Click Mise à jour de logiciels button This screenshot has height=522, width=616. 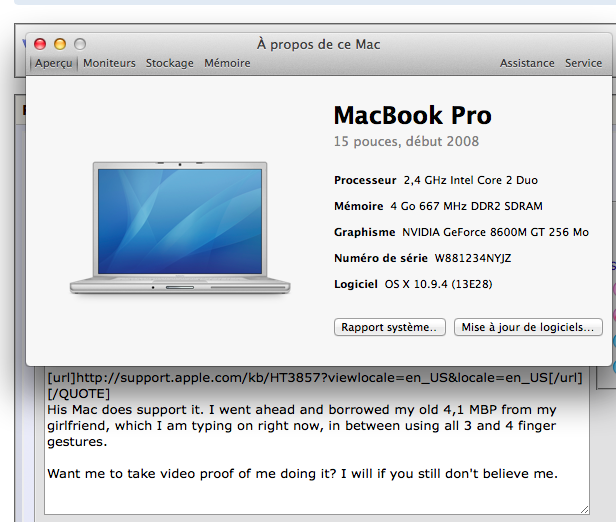(528, 327)
